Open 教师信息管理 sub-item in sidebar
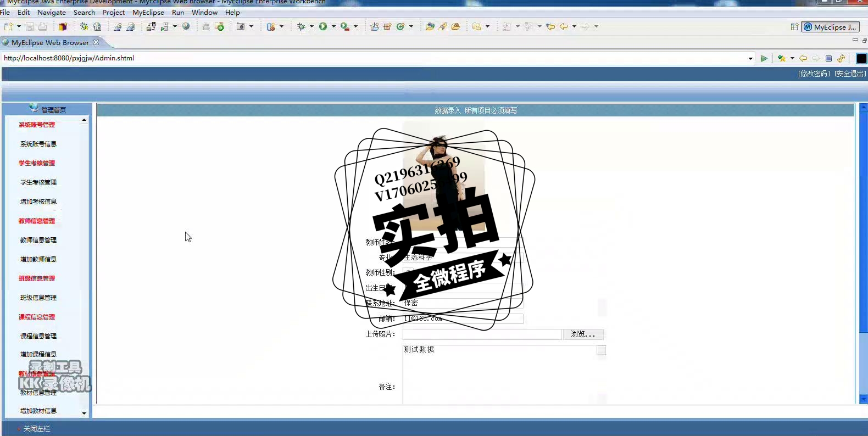The width and height of the screenshot is (868, 436). coord(38,240)
